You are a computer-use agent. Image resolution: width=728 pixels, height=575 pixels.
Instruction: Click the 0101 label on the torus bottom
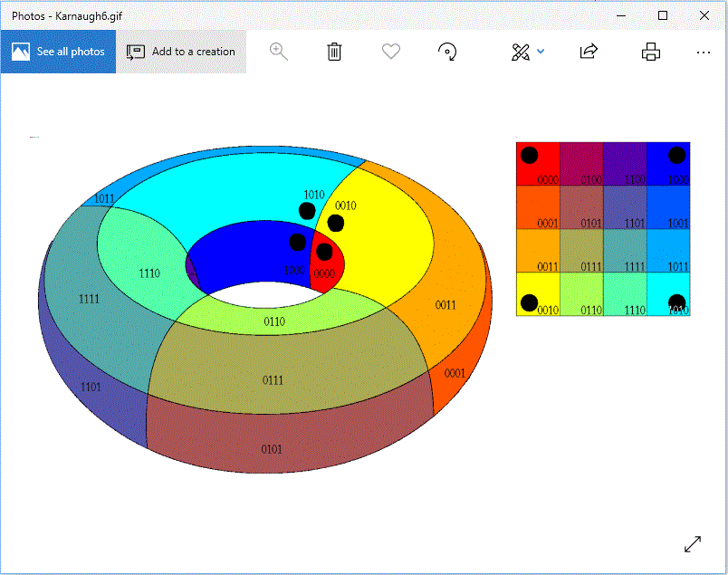[x=271, y=449]
